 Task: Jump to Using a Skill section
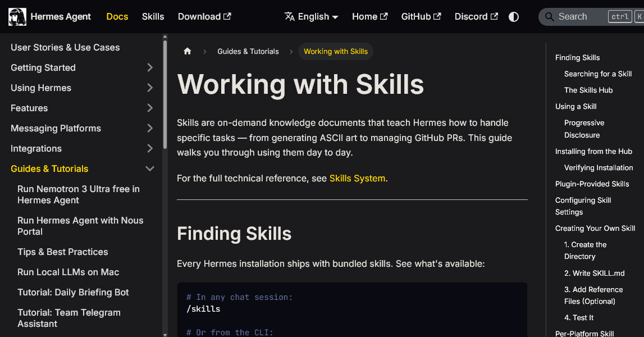click(576, 107)
